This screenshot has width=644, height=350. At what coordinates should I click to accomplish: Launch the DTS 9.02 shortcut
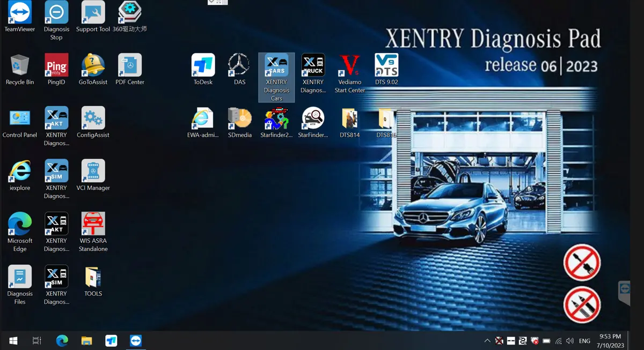(386, 69)
